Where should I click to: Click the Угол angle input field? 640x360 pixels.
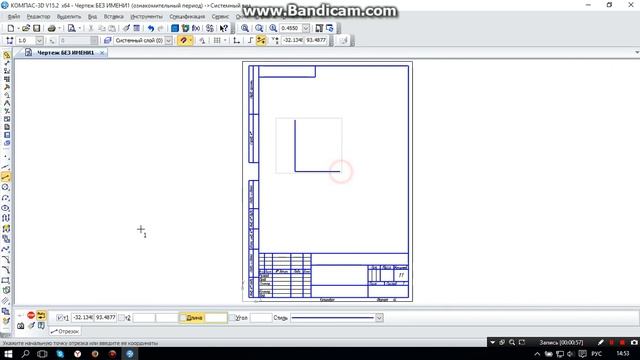tap(261, 318)
